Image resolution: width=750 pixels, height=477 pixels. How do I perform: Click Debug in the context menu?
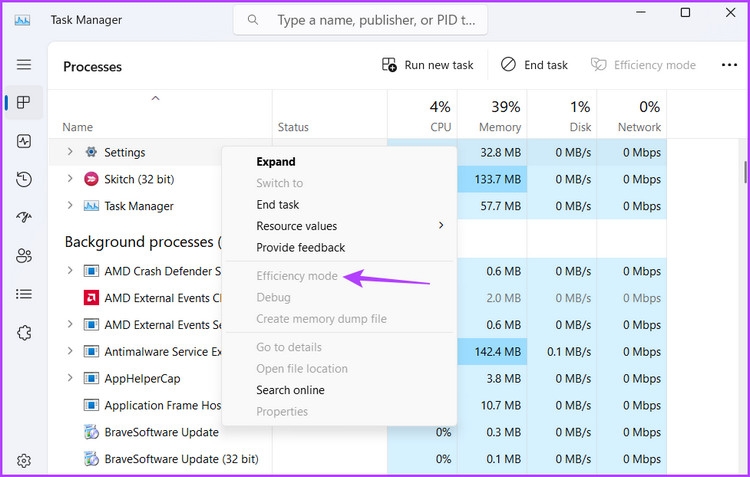pos(339,297)
